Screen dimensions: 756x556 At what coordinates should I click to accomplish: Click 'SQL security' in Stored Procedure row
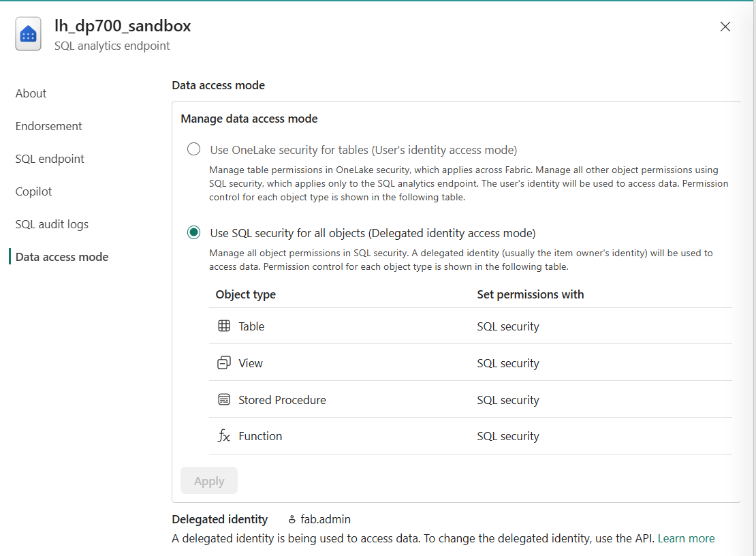tap(508, 400)
